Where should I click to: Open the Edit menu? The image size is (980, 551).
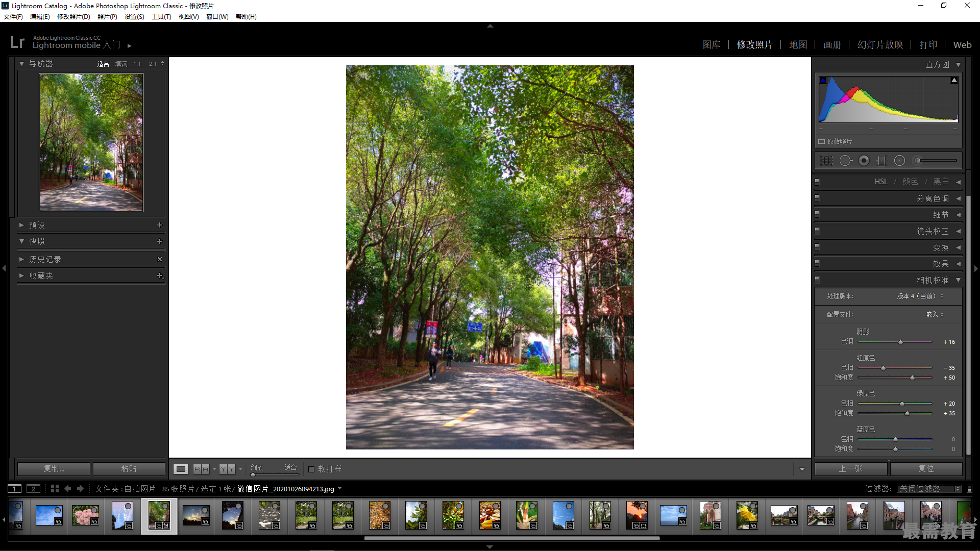click(x=40, y=17)
